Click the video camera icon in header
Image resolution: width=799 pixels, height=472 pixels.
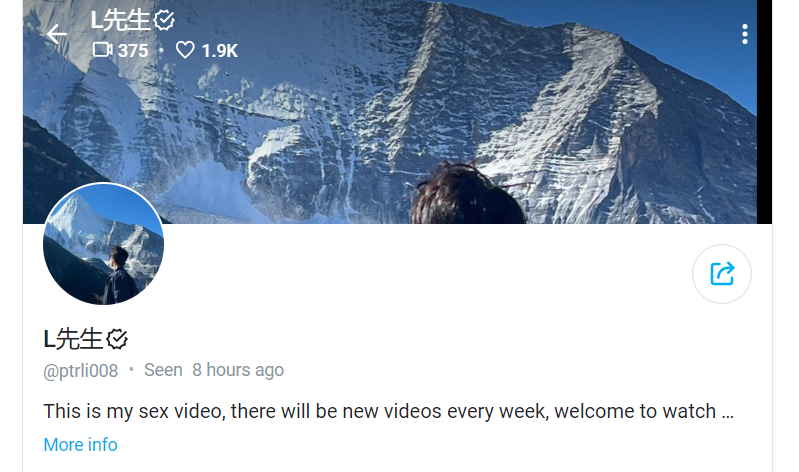pyautogui.click(x=102, y=50)
